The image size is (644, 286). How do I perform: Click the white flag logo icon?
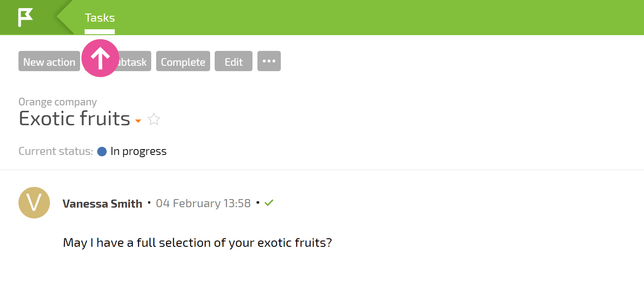coord(25,18)
